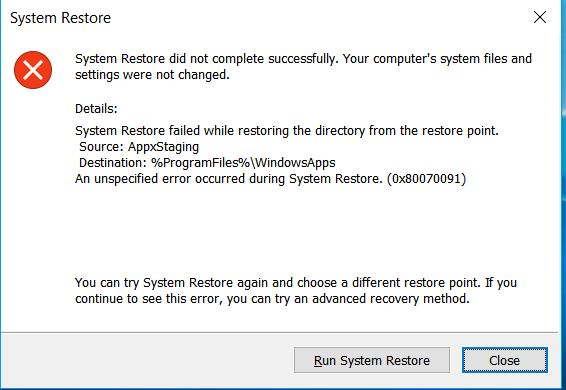Click the Source: label

tap(101, 147)
